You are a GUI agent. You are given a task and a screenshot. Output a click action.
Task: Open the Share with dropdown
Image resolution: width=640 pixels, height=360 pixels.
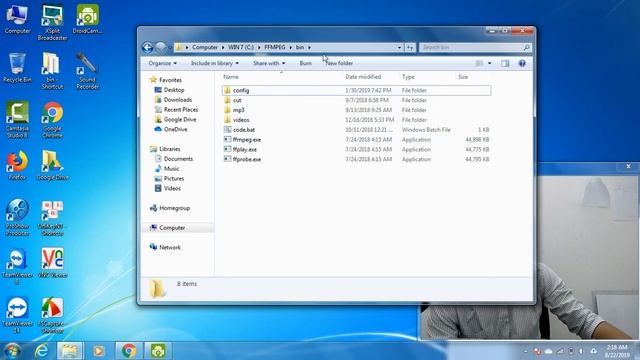(x=269, y=63)
